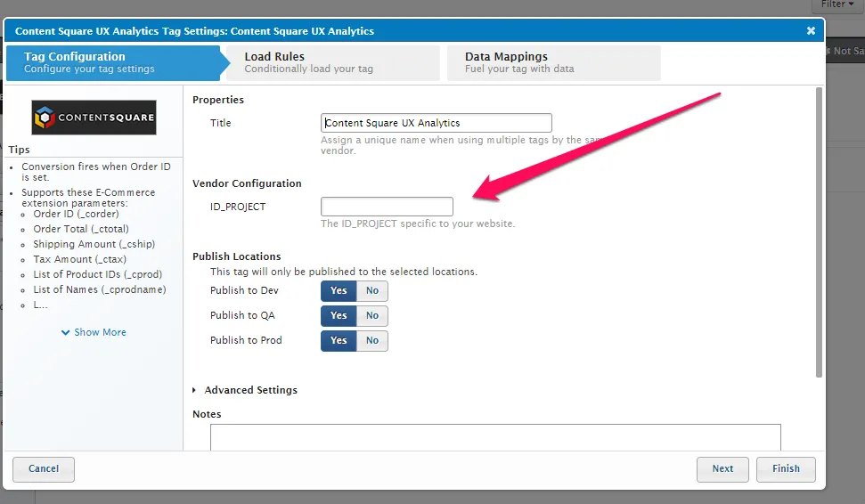The height and width of the screenshot is (504, 865).
Task: Click the Title text field
Action: pyautogui.click(x=436, y=124)
